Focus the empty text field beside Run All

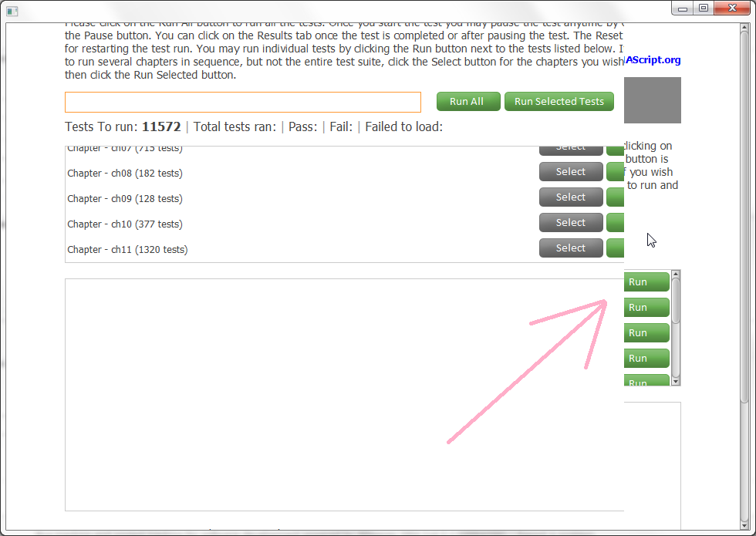click(243, 103)
